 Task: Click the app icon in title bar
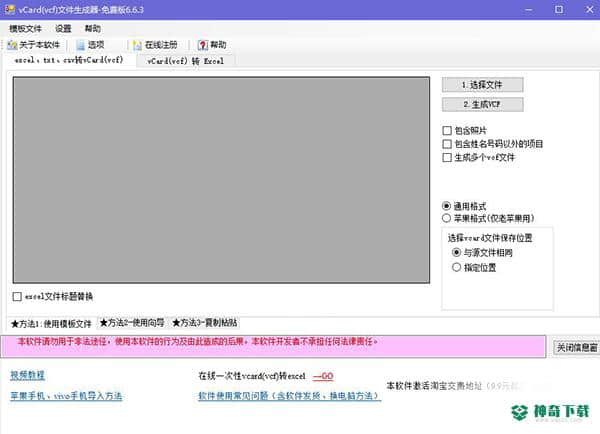click(10, 9)
